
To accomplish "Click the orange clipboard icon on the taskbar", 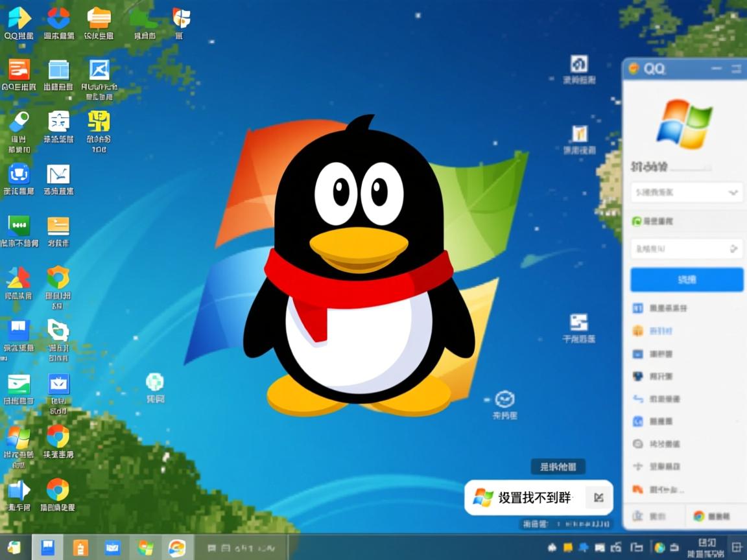I will click(x=80, y=548).
